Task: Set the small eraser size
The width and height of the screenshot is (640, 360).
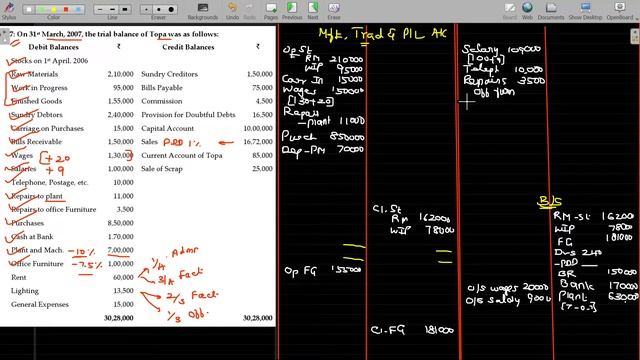Action: click(x=146, y=9)
